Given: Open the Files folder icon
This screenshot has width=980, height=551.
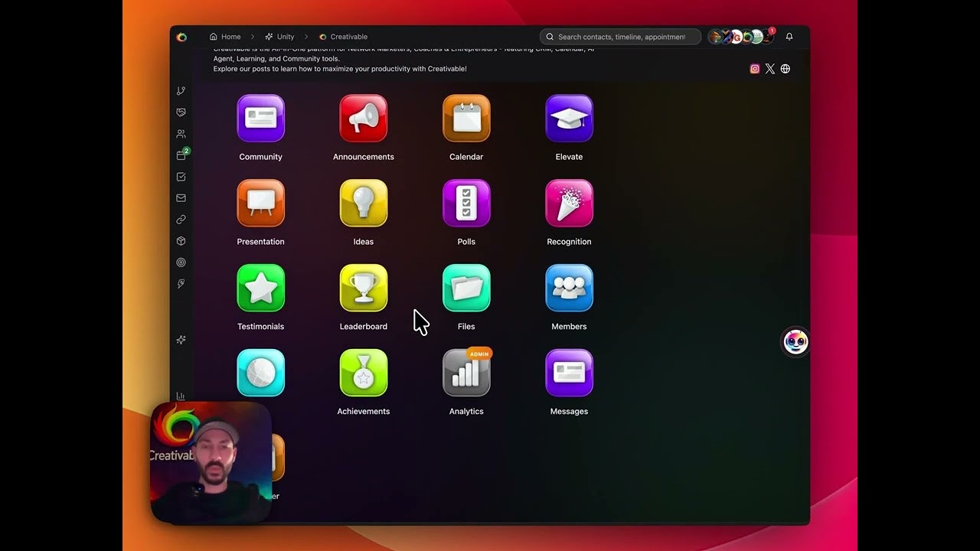Looking at the screenshot, I should 466,288.
